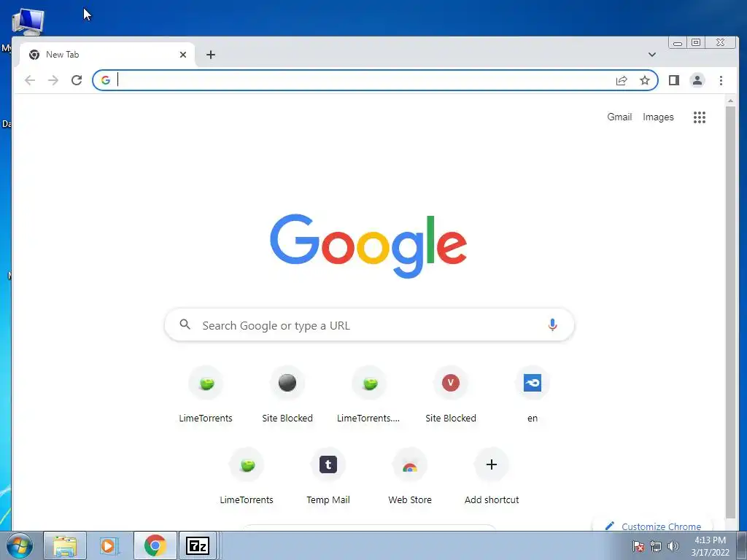Image resolution: width=747 pixels, height=560 pixels.
Task: Open 7-Zip from the taskbar
Action: 198,545
